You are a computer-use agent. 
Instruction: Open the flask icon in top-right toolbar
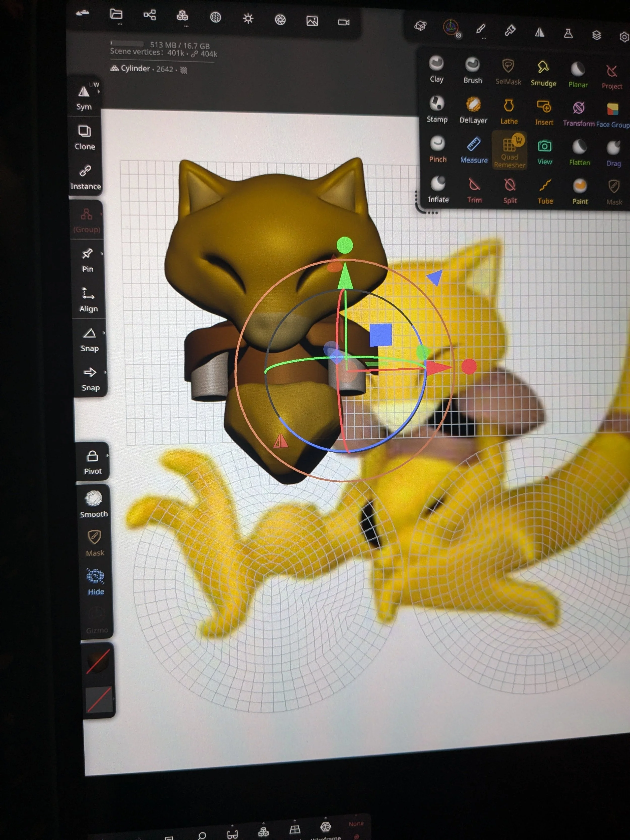coord(568,34)
